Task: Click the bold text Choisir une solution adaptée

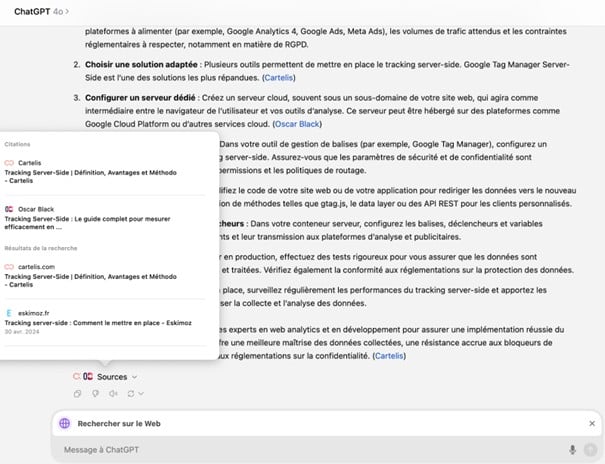Action: click(141, 65)
